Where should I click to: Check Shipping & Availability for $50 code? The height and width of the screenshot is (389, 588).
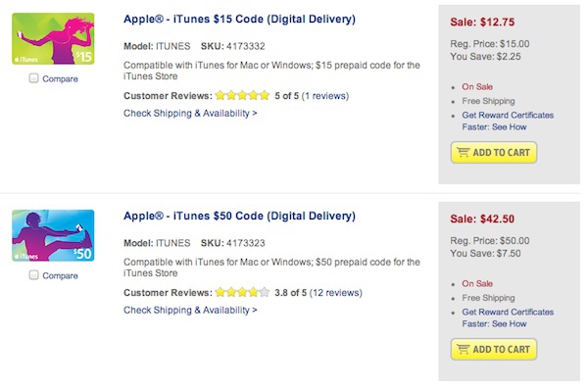coord(190,311)
